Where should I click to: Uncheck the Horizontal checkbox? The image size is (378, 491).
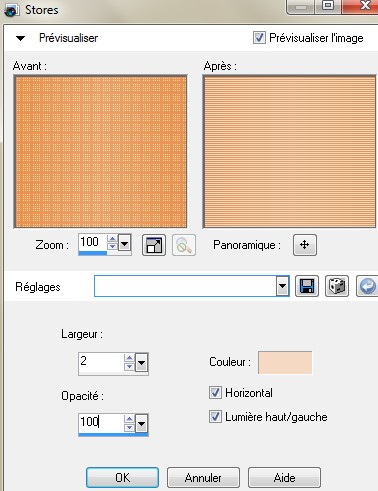point(215,393)
